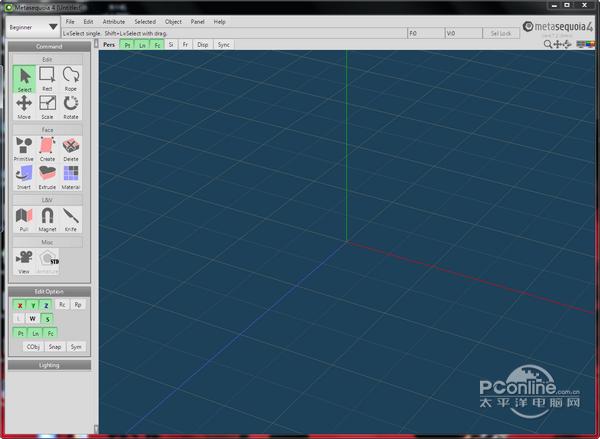Activate the Move tool

[24, 107]
